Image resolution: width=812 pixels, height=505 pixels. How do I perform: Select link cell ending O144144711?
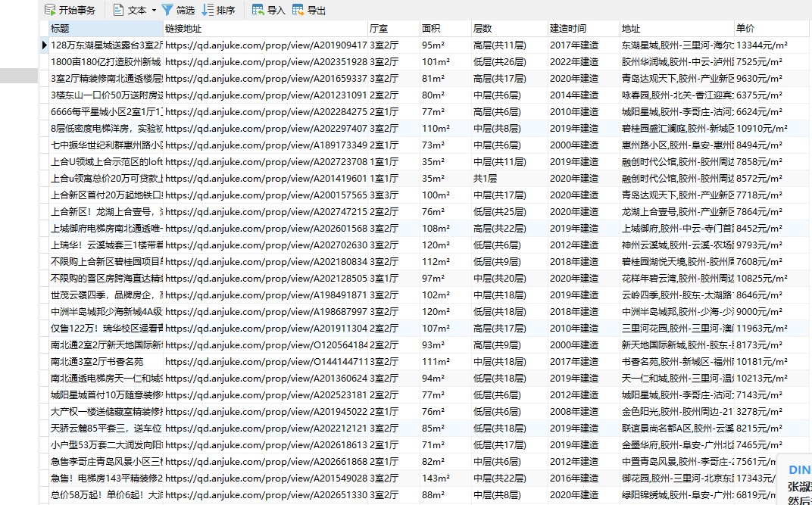coord(266,361)
